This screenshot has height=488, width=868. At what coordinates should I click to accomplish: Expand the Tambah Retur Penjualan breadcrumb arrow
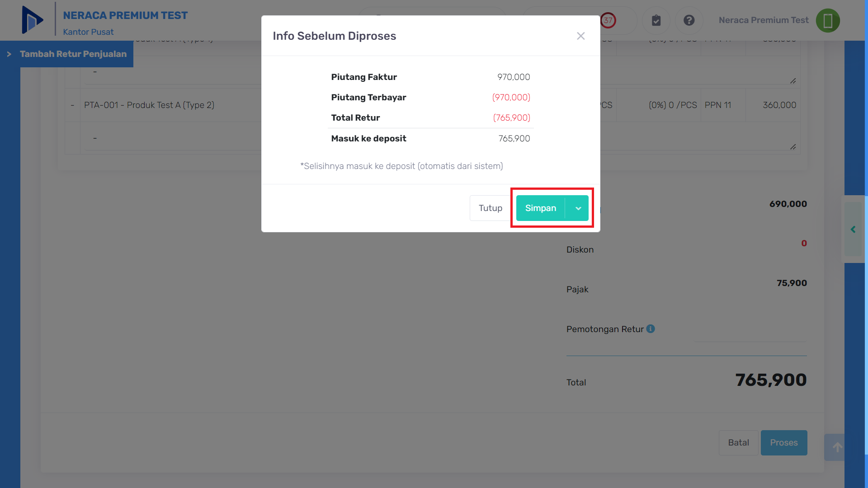(x=9, y=54)
